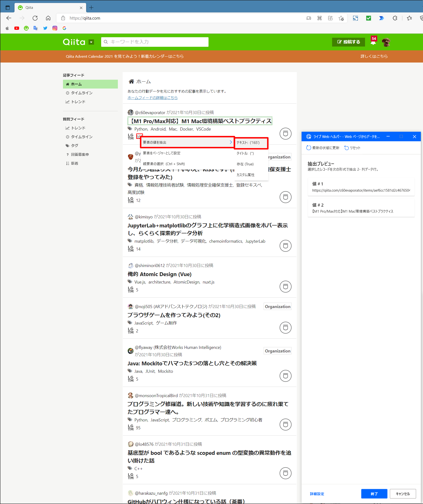The image size is (423, 504).
Task: Stock the Atomic Design Vue article
Action: pos(286,287)
